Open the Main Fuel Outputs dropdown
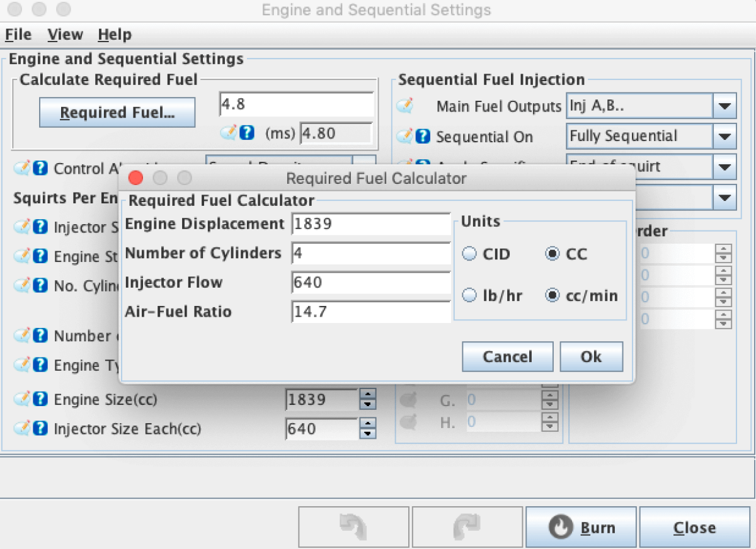The height and width of the screenshot is (549, 756). pos(724,106)
